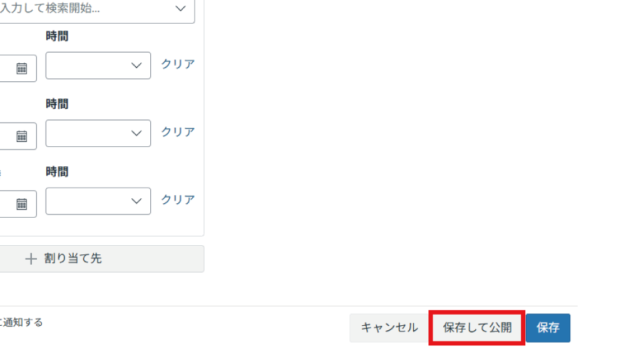This screenshot has height=364, width=626.
Task: Click クリア link in the middle time row
Action: coord(178,131)
